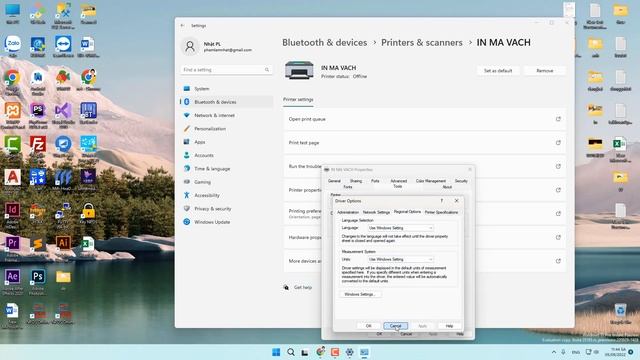The image size is (640, 360).
Task: Click the Remove printer button
Action: tap(544, 71)
